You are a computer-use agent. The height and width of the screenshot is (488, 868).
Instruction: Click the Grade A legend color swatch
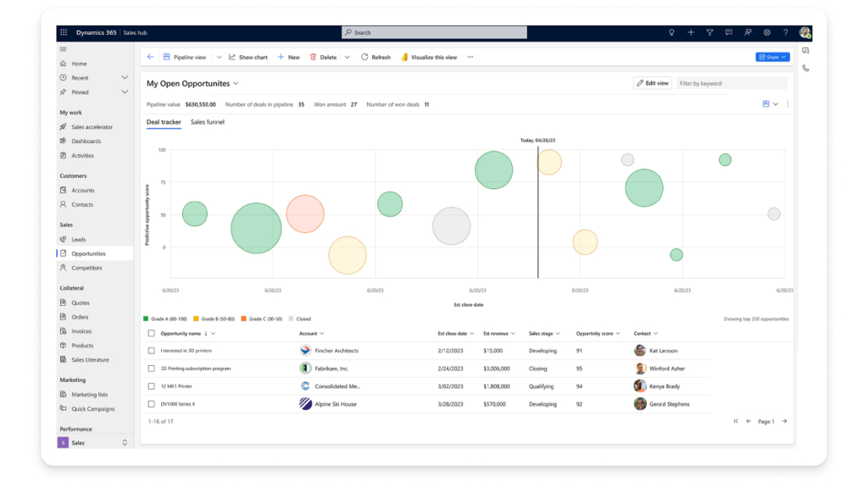146,319
